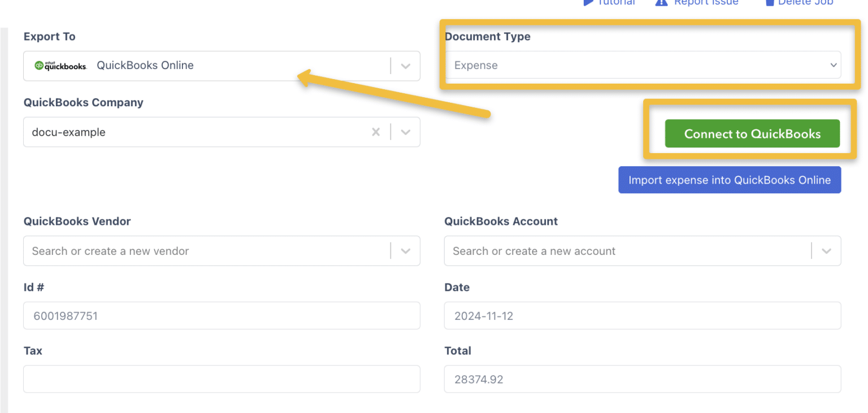Click Import expense into QuickBooks Online
Image resolution: width=868 pixels, height=413 pixels.
point(729,180)
